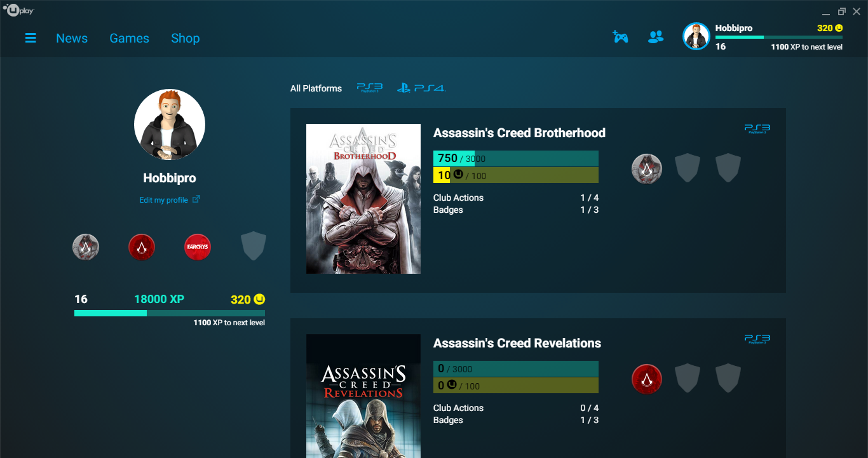This screenshot has height=458, width=868.
Task: Click the Assassin's Creed Brotherhood title
Action: pyautogui.click(x=519, y=133)
